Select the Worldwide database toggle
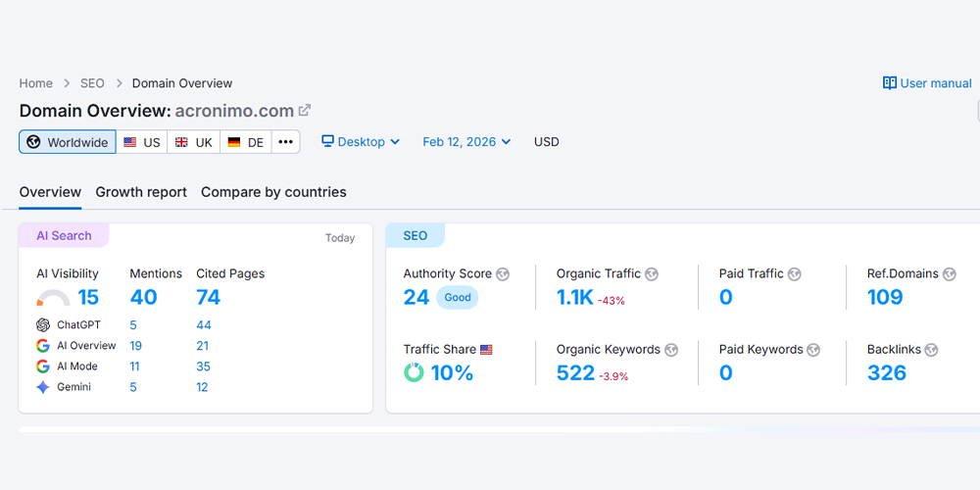 [68, 142]
